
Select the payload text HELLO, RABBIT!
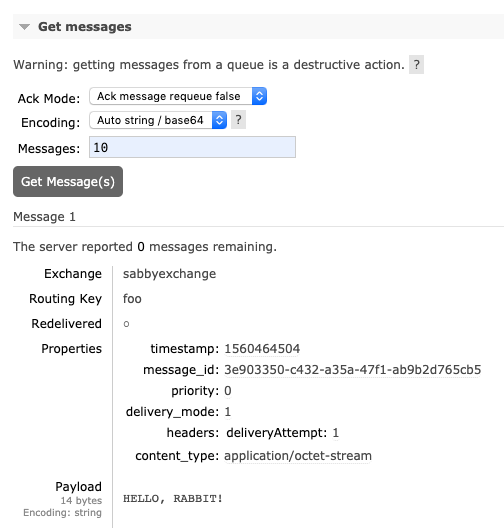(173, 499)
